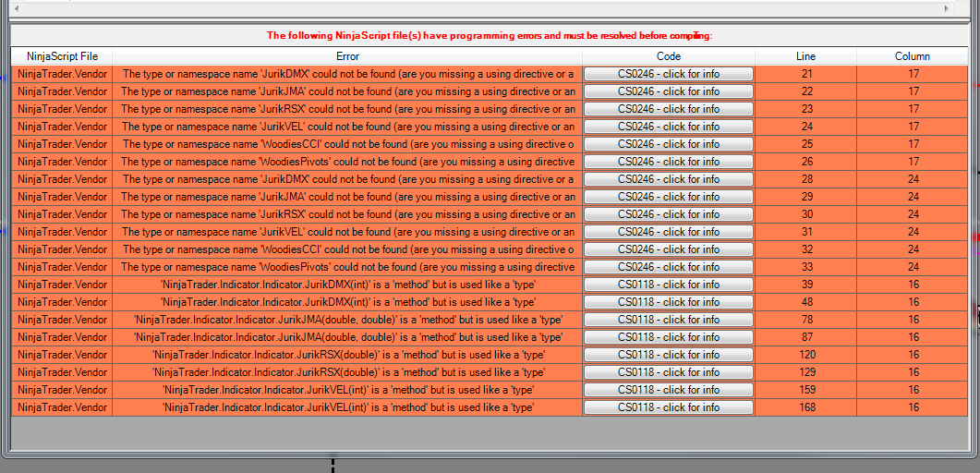The image size is (980, 473).
Task: Click NinjaTrader.Vendor file cell in line 168 row
Action: 62,407
